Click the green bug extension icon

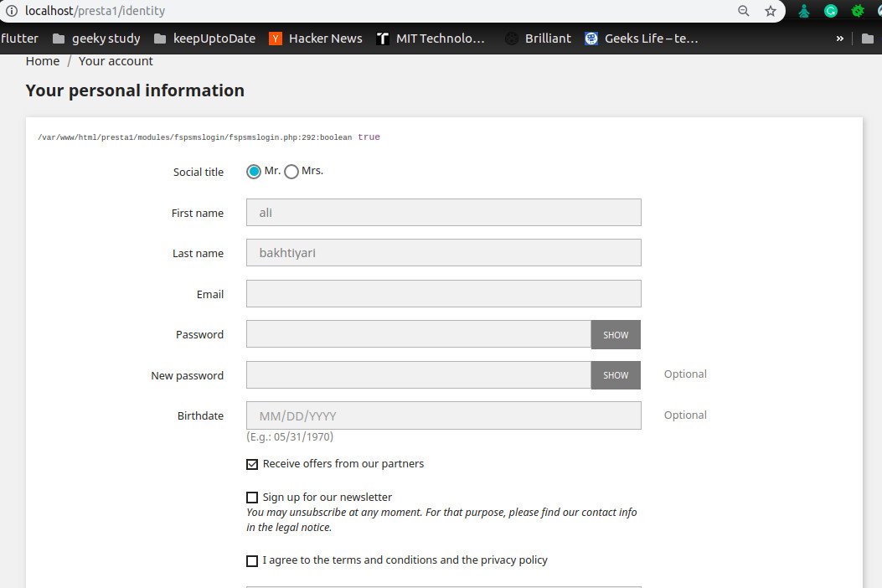pyautogui.click(x=858, y=11)
